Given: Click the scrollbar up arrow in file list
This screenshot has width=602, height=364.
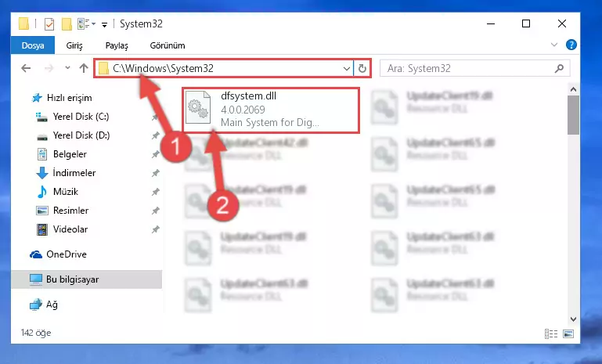Looking at the screenshot, I should pyautogui.click(x=573, y=89).
